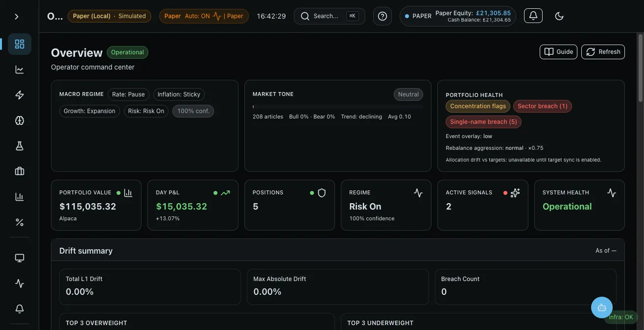Click the Max Absolute Drift 0.00% card

337,286
